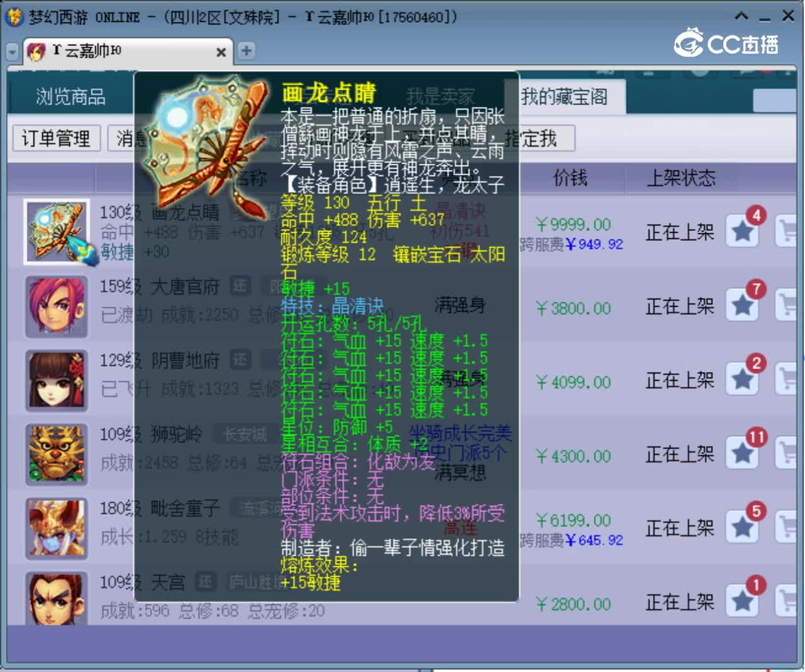The width and height of the screenshot is (805, 672).
Task: Click the 上架状态 column header
Action: point(681,178)
